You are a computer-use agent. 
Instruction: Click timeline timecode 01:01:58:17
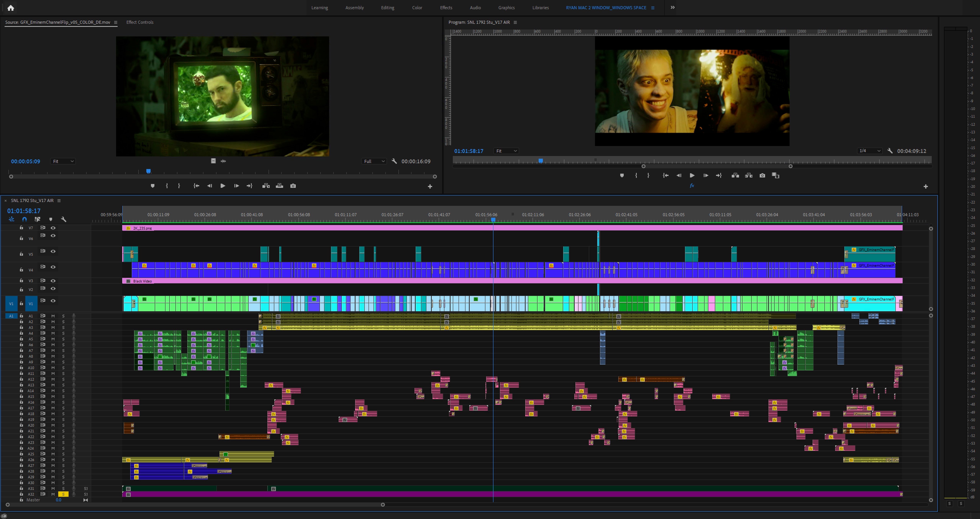click(x=24, y=211)
